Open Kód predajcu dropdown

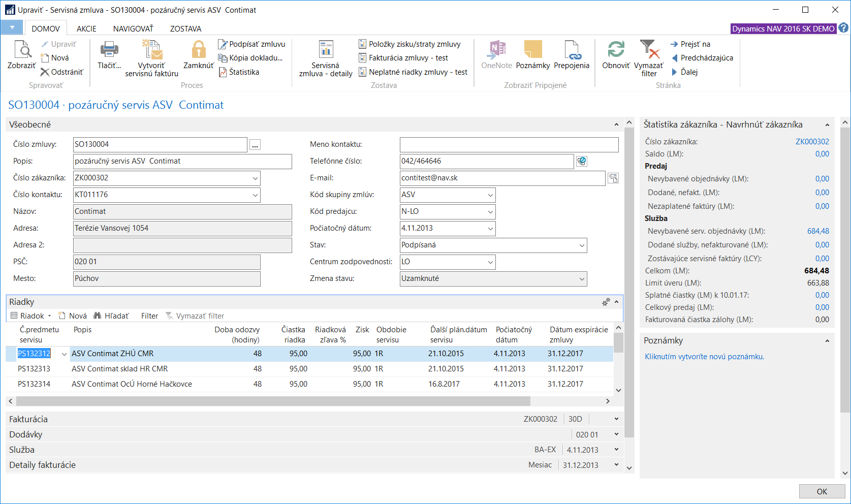490,212
